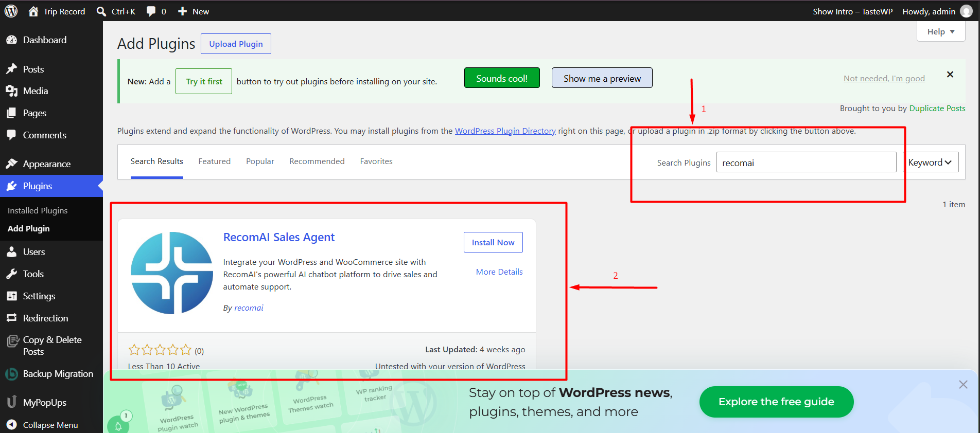Open Tools via its wrench icon

[12, 274]
